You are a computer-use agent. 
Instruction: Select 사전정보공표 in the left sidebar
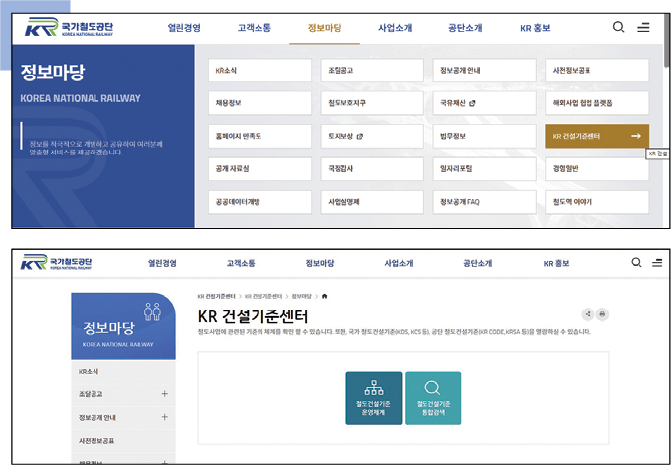[97, 440]
